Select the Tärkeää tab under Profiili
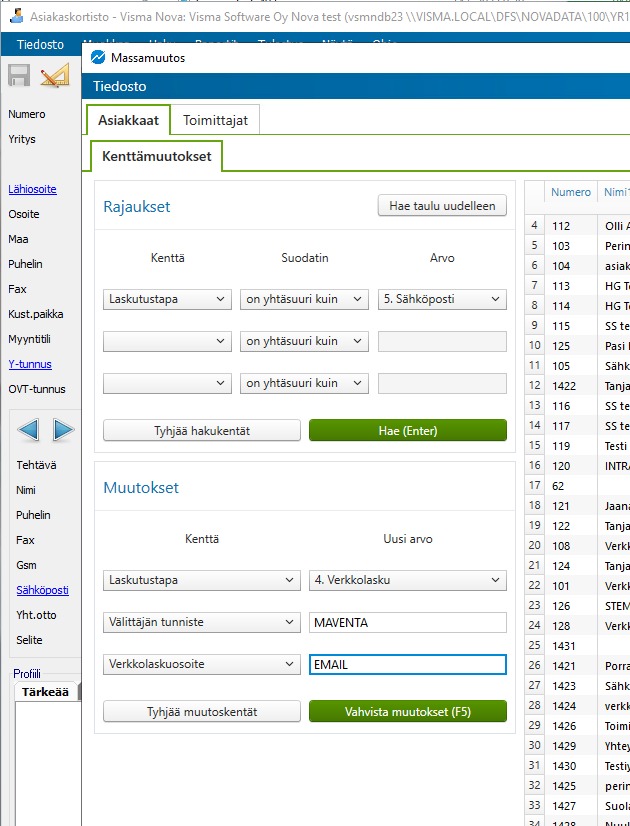The image size is (630, 826). (45, 692)
